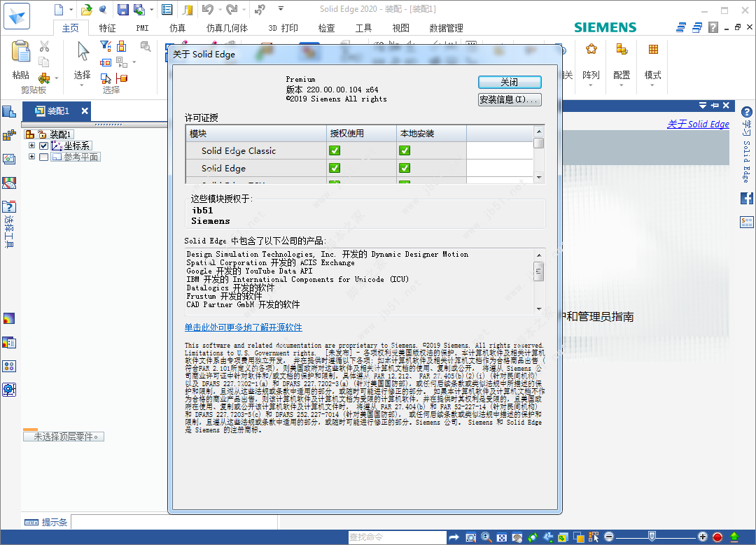This screenshot has height=545, width=756.
Task: Expand the 参考平面 tree node
Action: 31,157
